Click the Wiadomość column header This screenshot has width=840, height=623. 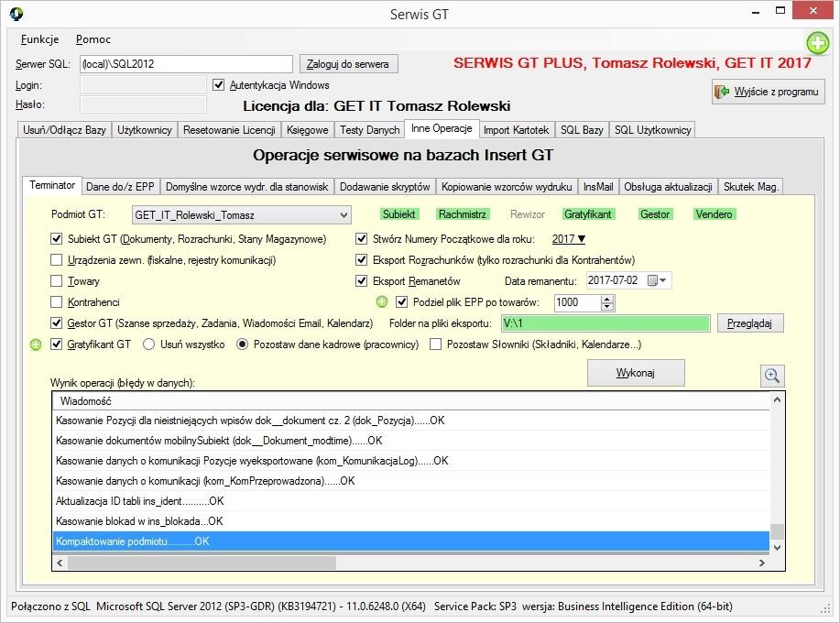click(411, 400)
